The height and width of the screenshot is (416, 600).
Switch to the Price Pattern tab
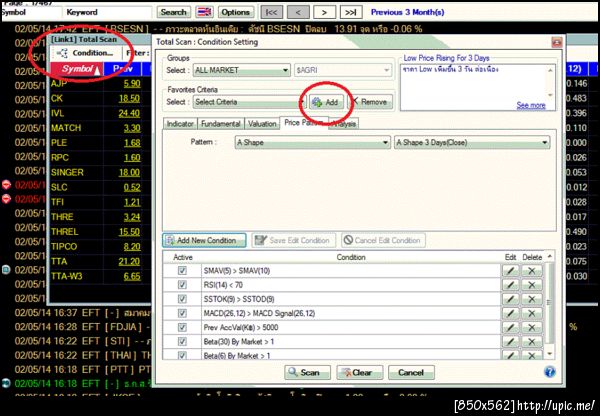(303, 123)
